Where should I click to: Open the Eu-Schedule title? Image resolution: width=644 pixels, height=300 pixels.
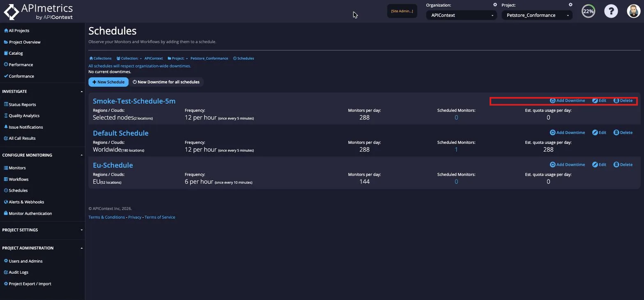pos(113,165)
